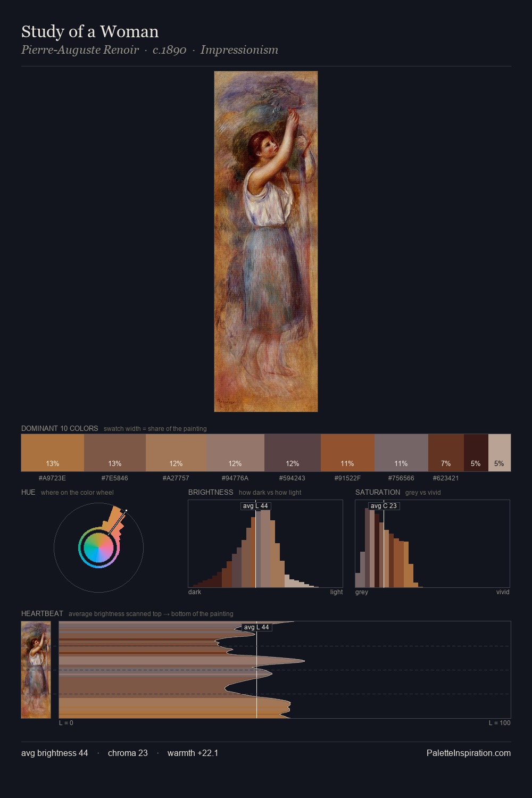Screen dimensions: 532x798
Task: Click the 'HEARTBEAT' section heading
Action: pos(42,613)
